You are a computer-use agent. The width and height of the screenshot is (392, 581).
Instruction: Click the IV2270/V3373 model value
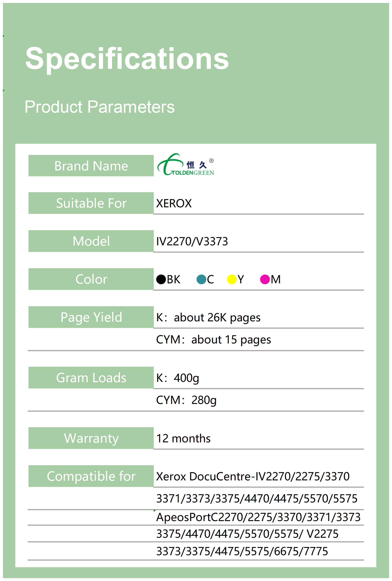click(192, 241)
